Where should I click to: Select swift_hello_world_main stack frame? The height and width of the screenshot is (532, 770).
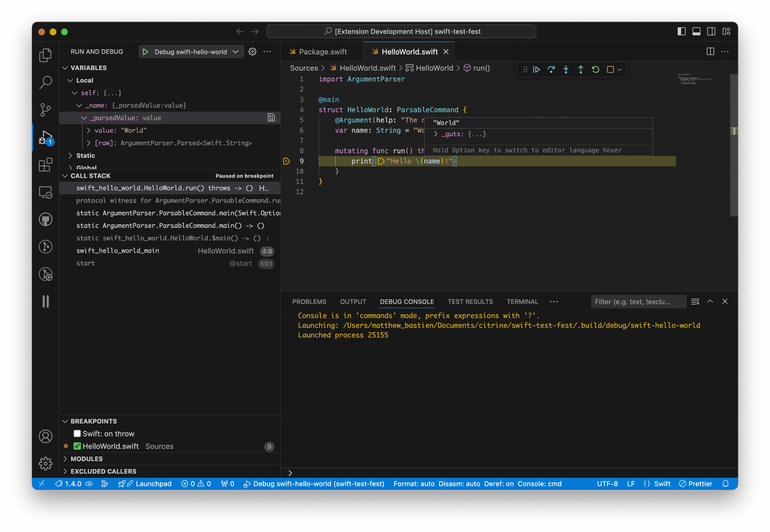click(169, 251)
